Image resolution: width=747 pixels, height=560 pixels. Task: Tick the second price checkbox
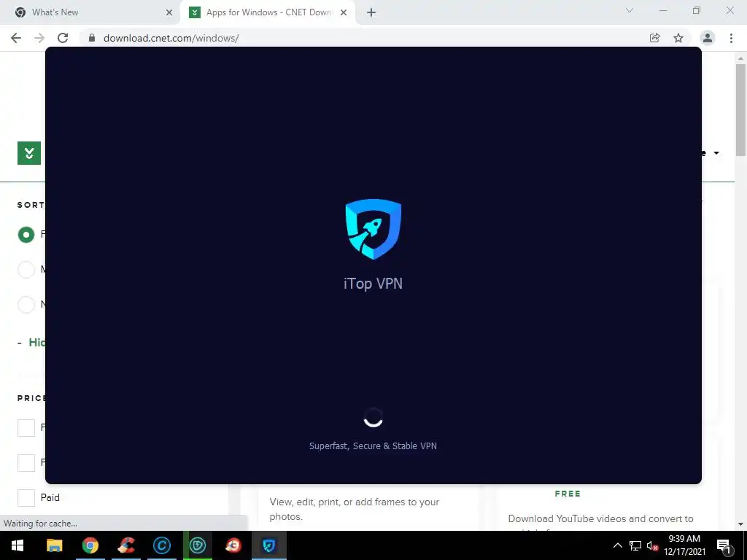(x=26, y=462)
